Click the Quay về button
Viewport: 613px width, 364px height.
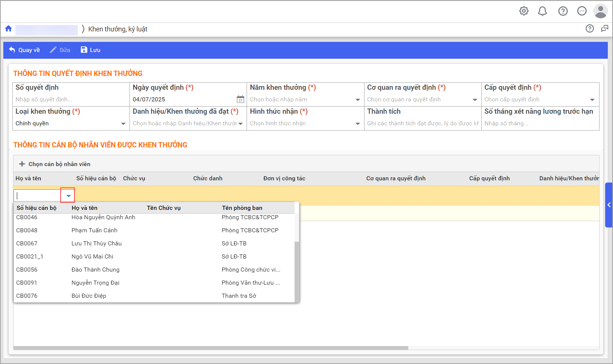click(24, 50)
